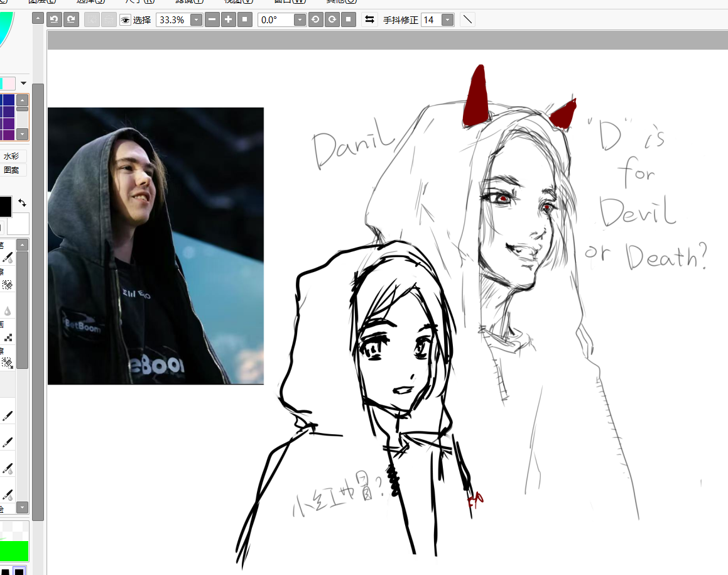The width and height of the screenshot is (728, 575).
Task: Flip the canvas horizontally with the arrows icon
Action: coord(370,19)
